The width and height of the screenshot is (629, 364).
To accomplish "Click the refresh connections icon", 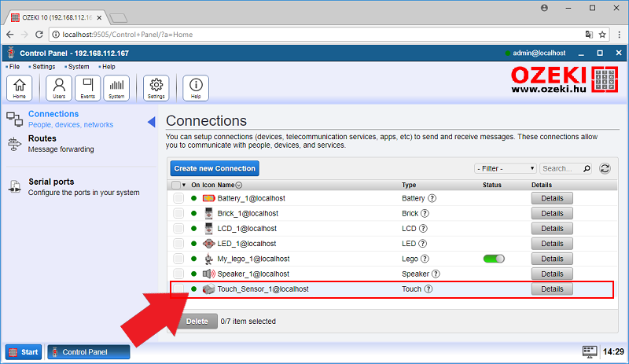I will coord(605,168).
